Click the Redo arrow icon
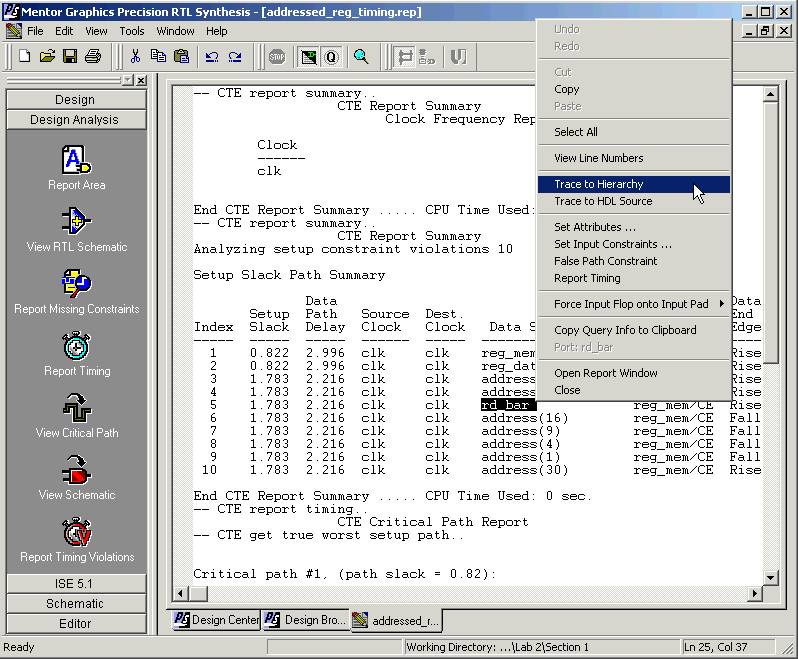 tap(235, 56)
